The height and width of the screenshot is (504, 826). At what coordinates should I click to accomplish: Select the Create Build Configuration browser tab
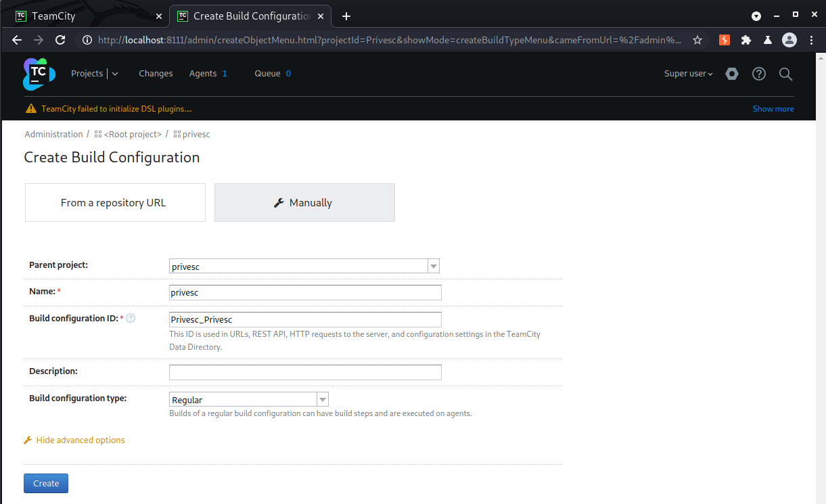tap(250, 16)
